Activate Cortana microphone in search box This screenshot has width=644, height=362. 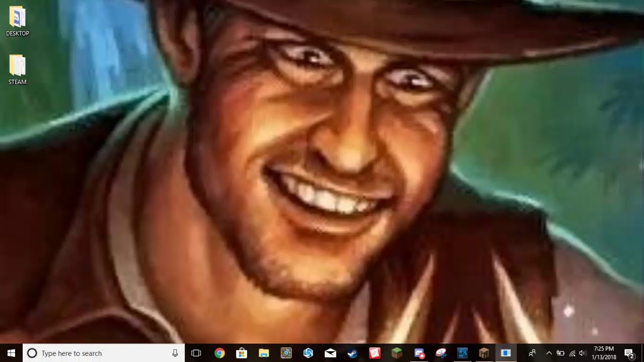pyautogui.click(x=175, y=353)
